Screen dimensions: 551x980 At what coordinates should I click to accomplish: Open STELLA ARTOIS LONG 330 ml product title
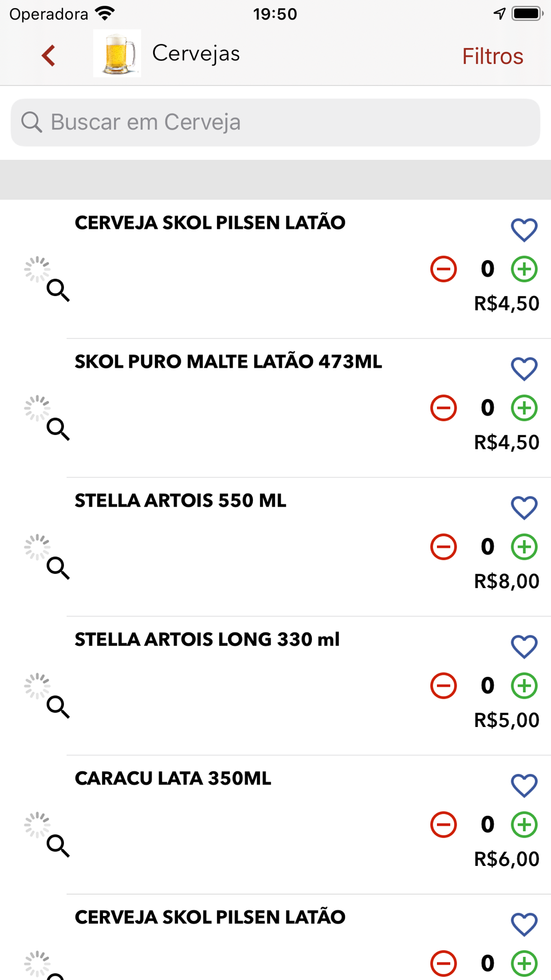point(207,639)
